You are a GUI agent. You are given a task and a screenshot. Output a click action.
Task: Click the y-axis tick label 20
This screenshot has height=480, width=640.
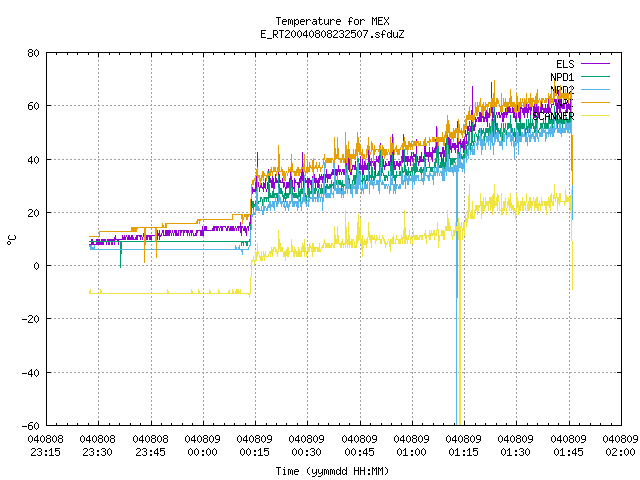click(x=33, y=213)
